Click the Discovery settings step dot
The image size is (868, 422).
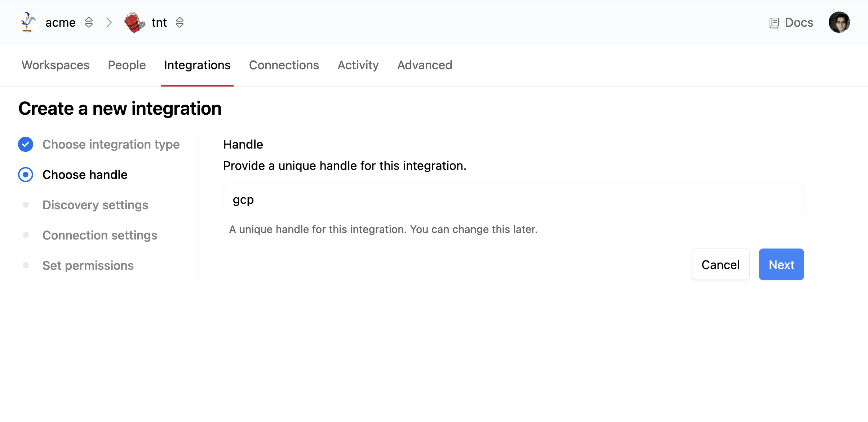[x=26, y=205]
